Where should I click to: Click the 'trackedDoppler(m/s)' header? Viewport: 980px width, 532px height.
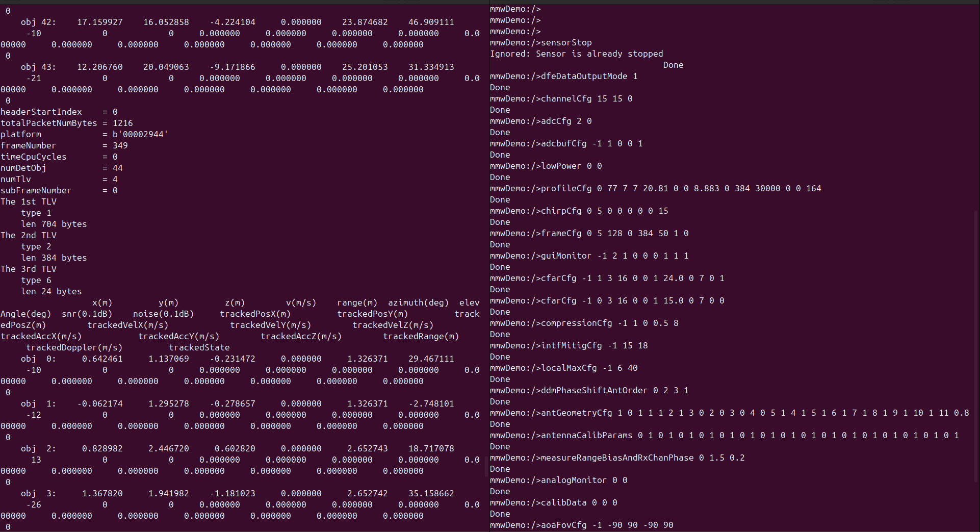point(74,348)
